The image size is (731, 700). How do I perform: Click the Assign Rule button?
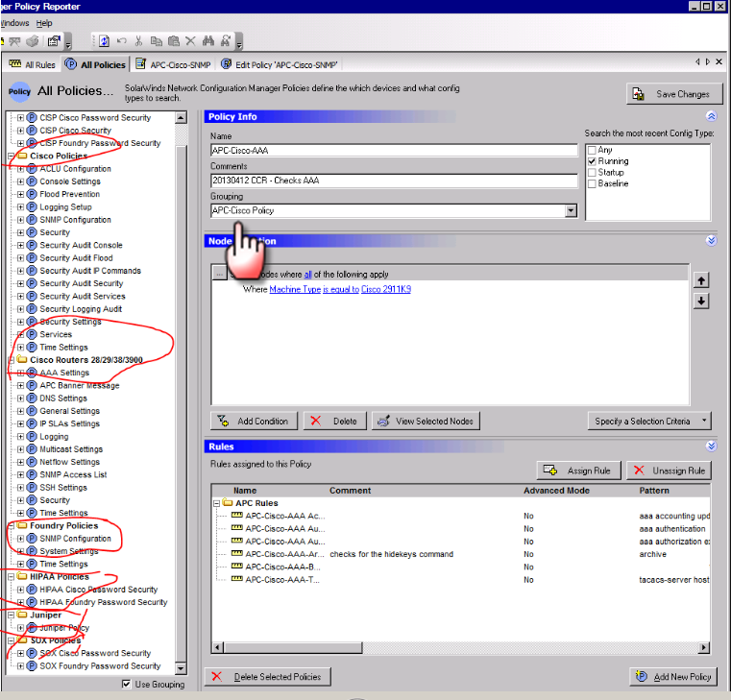[x=579, y=471]
